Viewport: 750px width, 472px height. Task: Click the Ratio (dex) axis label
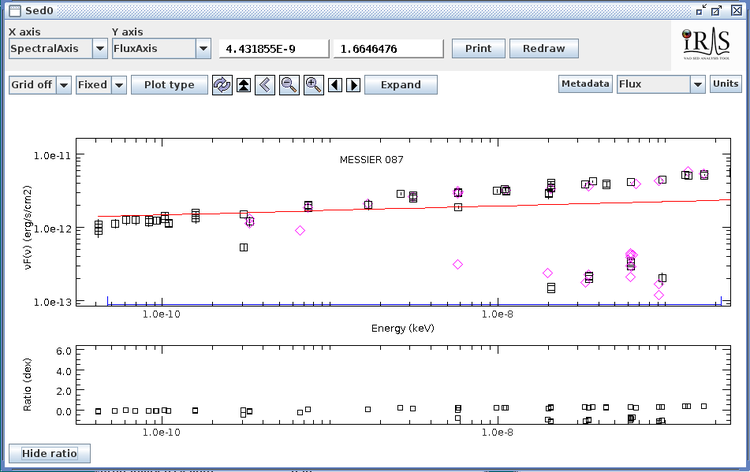click(x=27, y=384)
